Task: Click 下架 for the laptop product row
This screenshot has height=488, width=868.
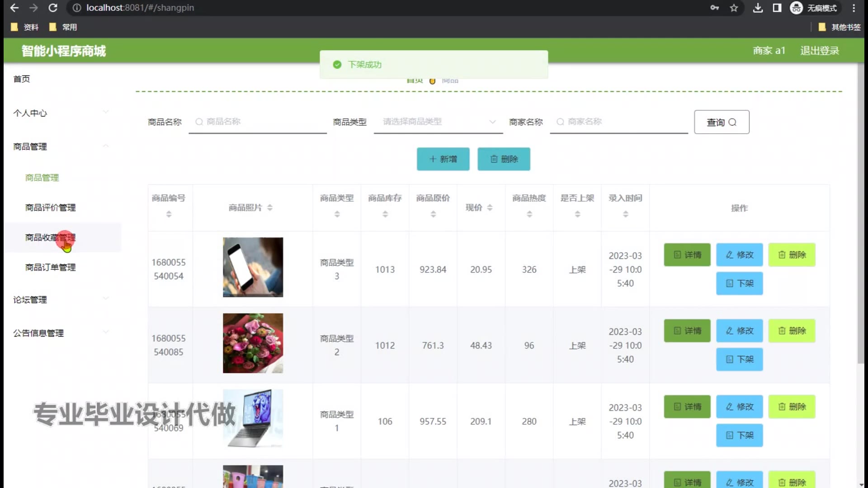Action: click(740, 435)
